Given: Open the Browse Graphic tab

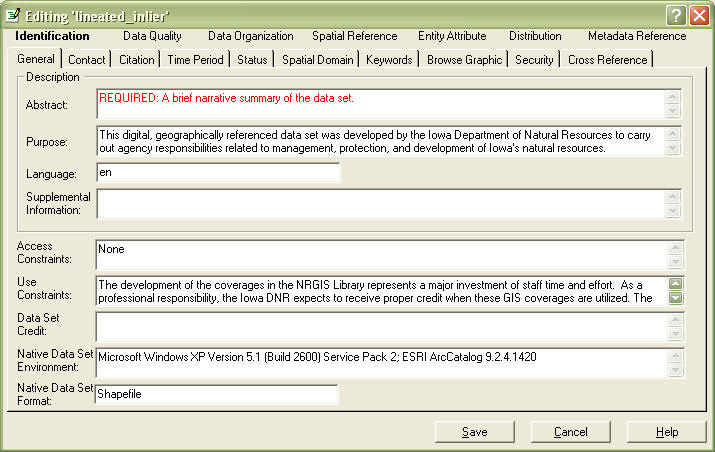Looking at the screenshot, I should click(464, 60).
